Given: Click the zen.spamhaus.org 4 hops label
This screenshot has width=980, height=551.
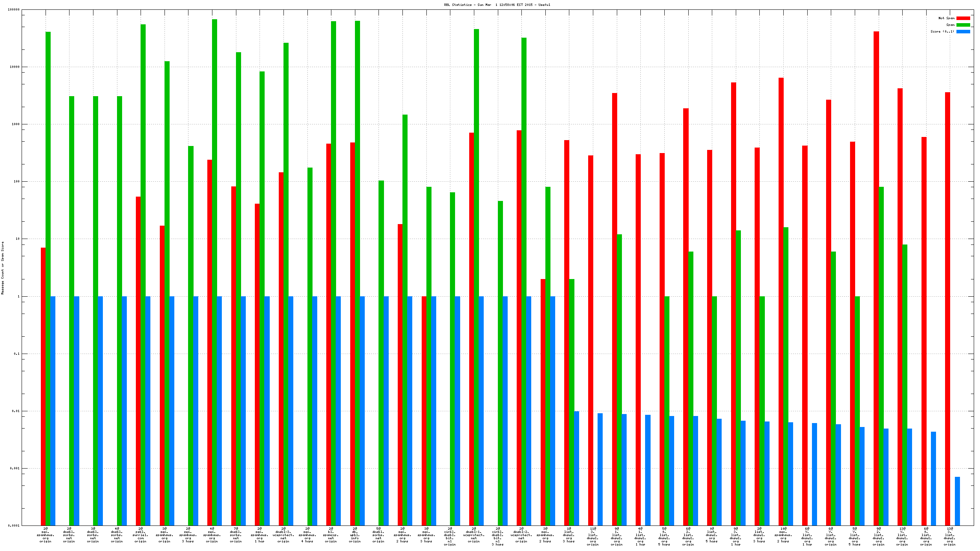Looking at the screenshot, I should (307, 535).
